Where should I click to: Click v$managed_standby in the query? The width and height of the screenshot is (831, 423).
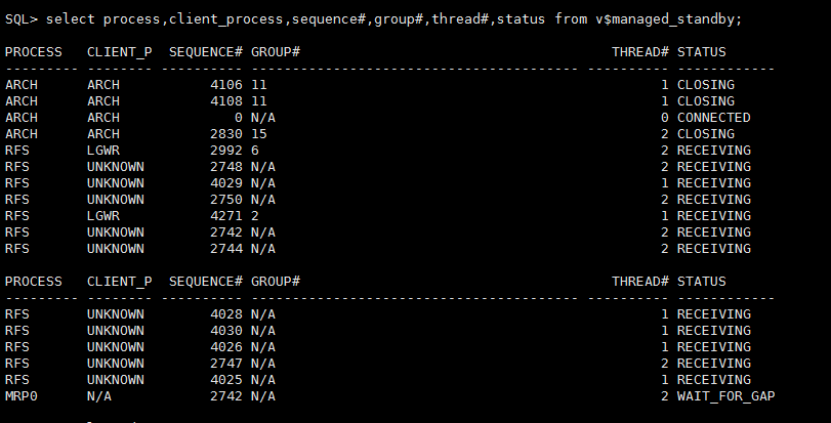click(665, 20)
